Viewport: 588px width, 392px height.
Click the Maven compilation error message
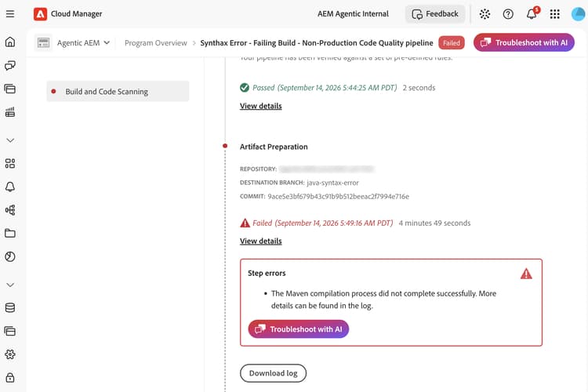383,299
